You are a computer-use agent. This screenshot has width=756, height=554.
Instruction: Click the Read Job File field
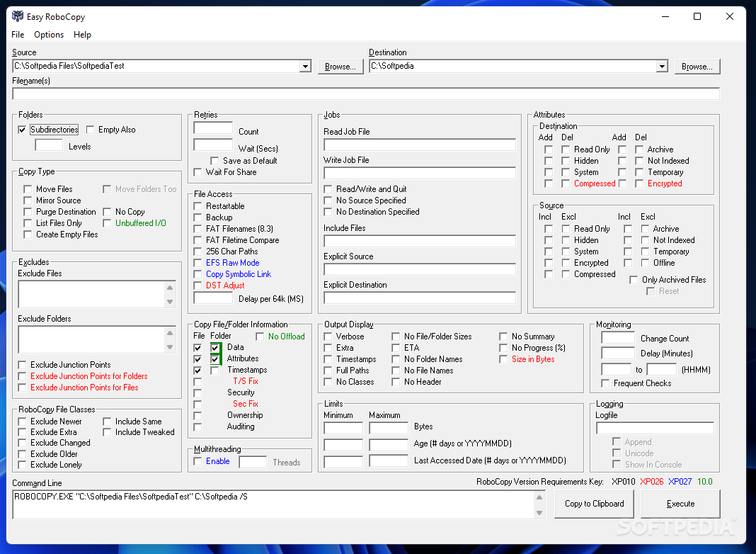click(x=420, y=145)
